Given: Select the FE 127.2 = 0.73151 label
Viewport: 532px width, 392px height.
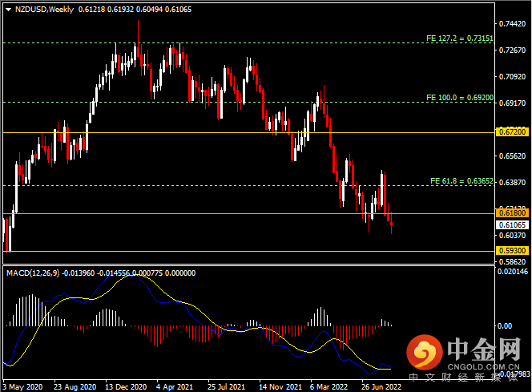Looking at the screenshot, I should [x=460, y=38].
